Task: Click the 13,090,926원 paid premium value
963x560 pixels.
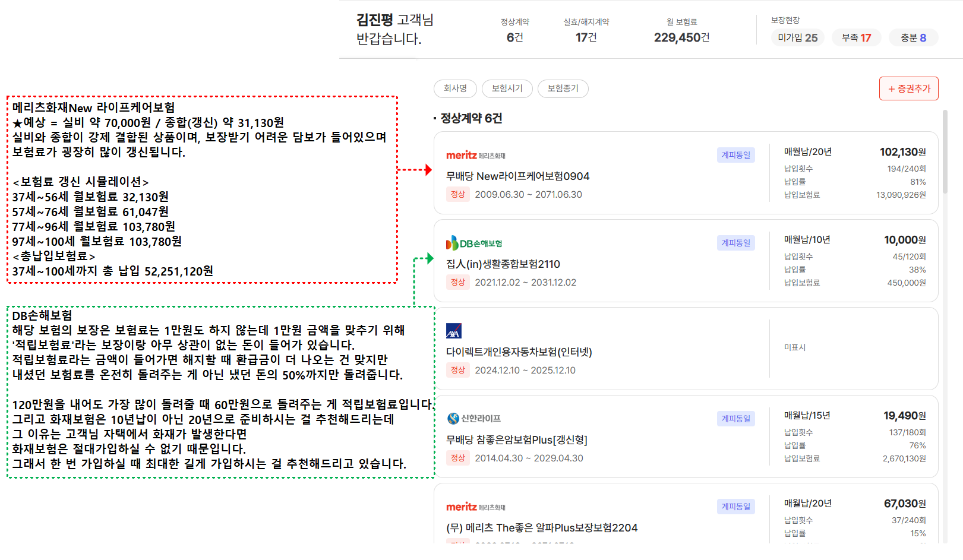Action: [901, 195]
